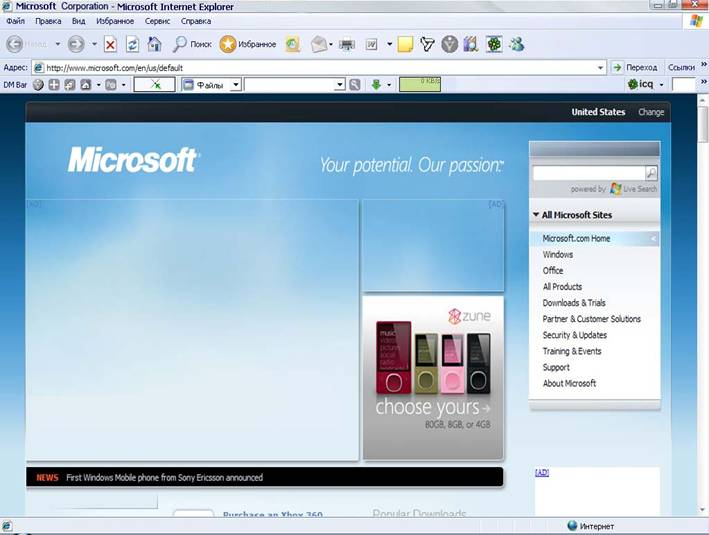This screenshot has width=709, height=535.
Task: Click the Sony Ericsson news headline
Action: point(164,478)
